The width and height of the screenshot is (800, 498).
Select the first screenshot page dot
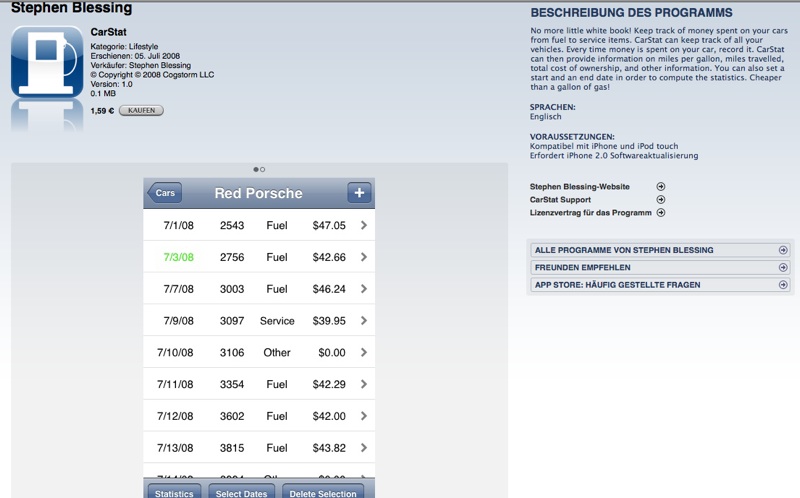[x=256, y=169]
